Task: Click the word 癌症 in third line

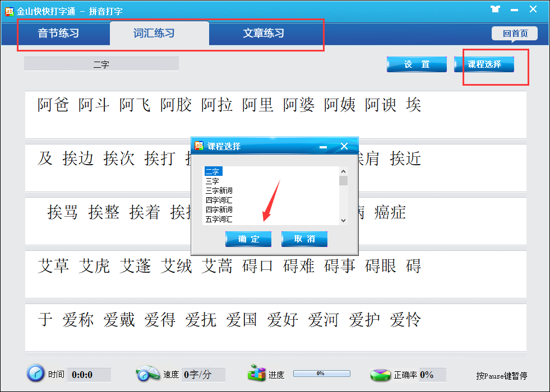Action: (390, 212)
